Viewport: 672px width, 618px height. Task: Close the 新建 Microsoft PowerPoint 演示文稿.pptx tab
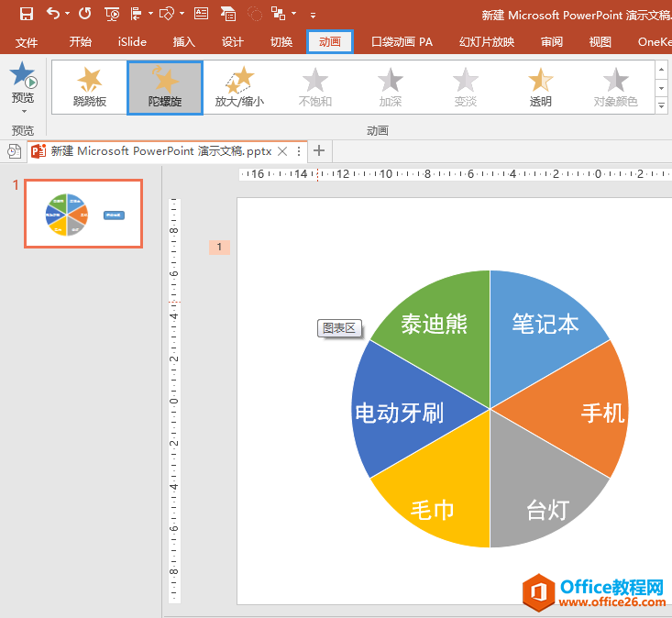point(282,151)
